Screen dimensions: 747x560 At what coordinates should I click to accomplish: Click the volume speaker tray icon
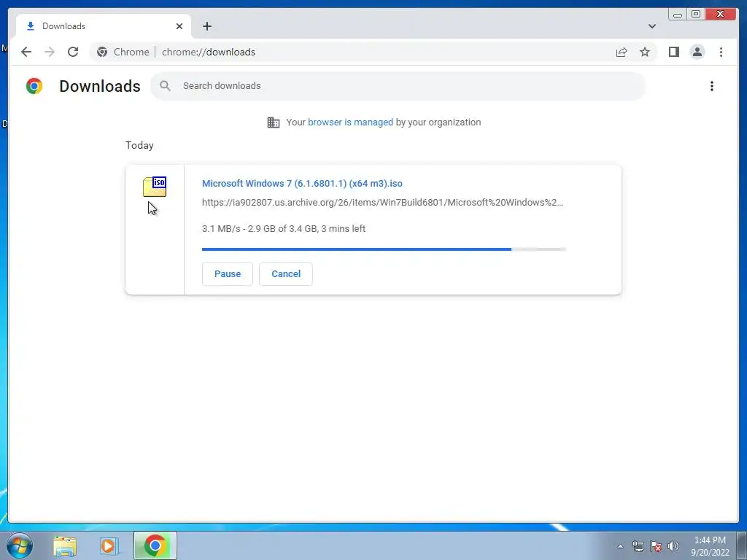673,546
